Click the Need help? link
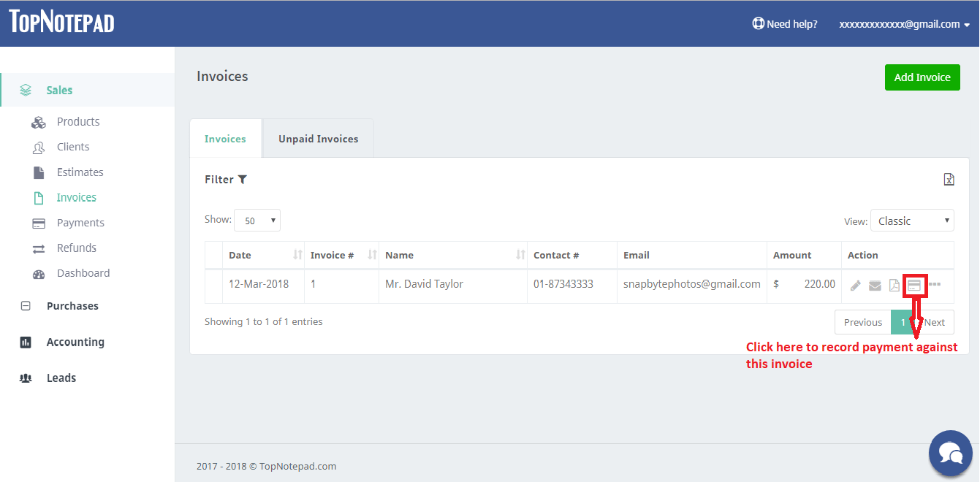The height and width of the screenshot is (482, 980). 786,24
